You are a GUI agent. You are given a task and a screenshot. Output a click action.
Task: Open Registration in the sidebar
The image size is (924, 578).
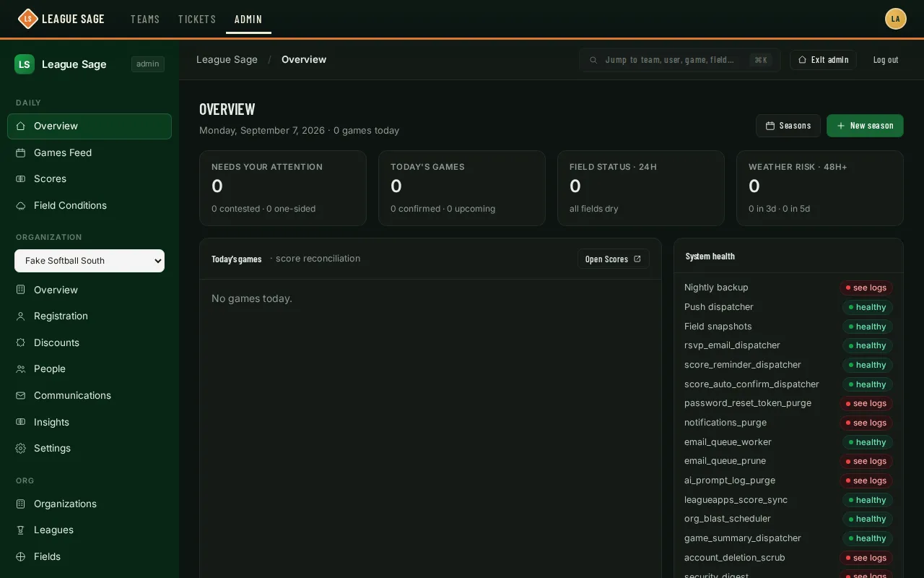pos(90,316)
